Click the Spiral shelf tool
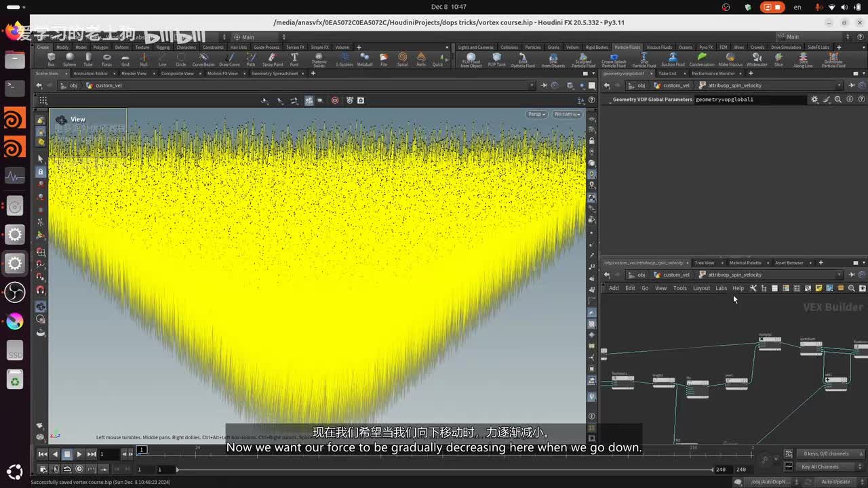Image resolution: width=868 pixels, height=488 pixels. (403, 60)
